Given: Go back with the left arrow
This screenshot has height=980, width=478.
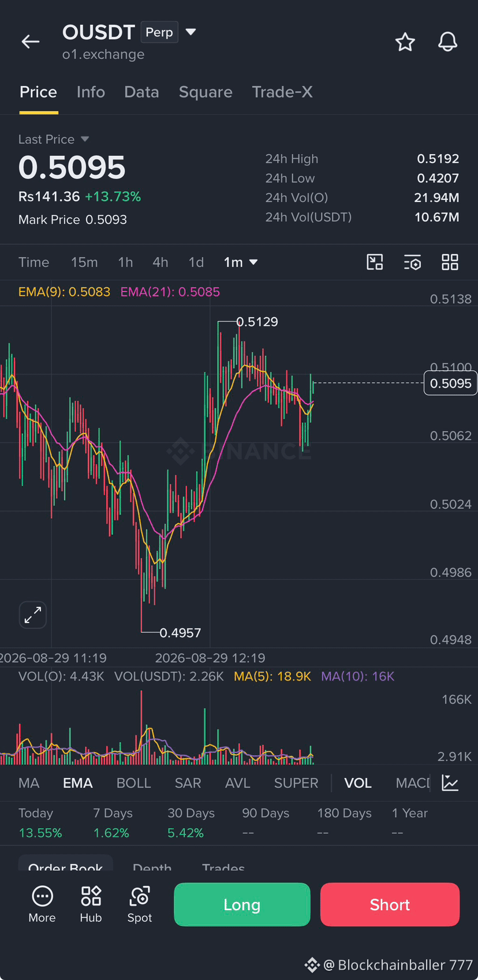Looking at the screenshot, I should [x=31, y=42].
